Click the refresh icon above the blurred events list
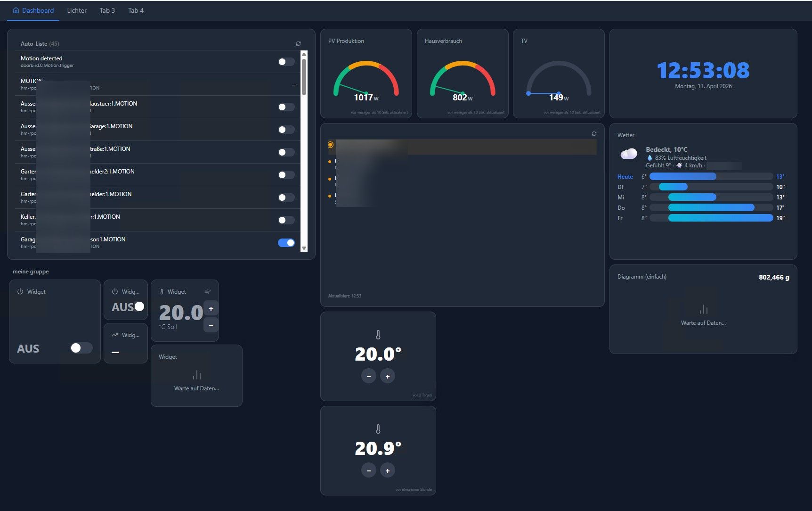The width and height of the screenshot is (812, 511). pyautogui.click(x=594, y=134)
